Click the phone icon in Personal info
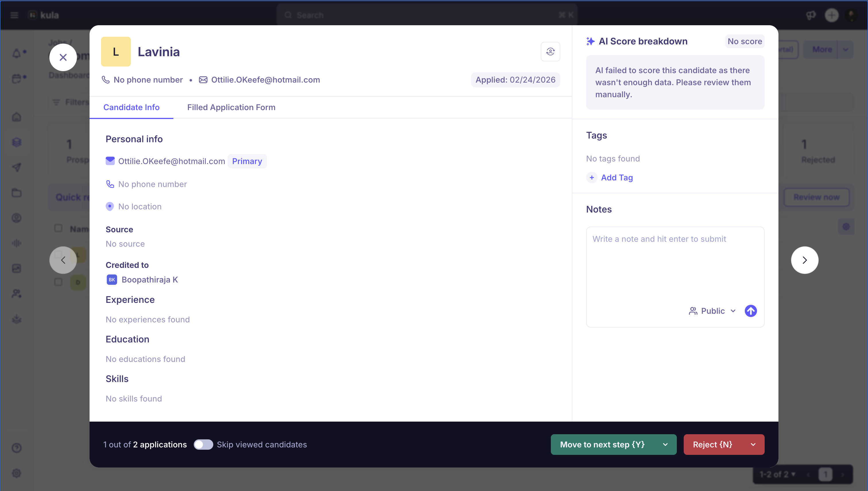The image size is (868, 491). pyautogui.click(x=110, y=184)
